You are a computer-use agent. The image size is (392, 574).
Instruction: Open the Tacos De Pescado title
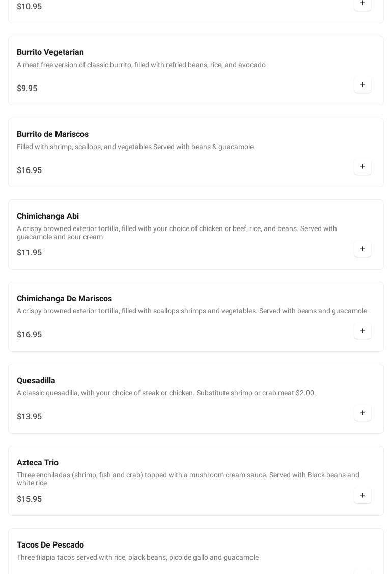coord(50,545)
